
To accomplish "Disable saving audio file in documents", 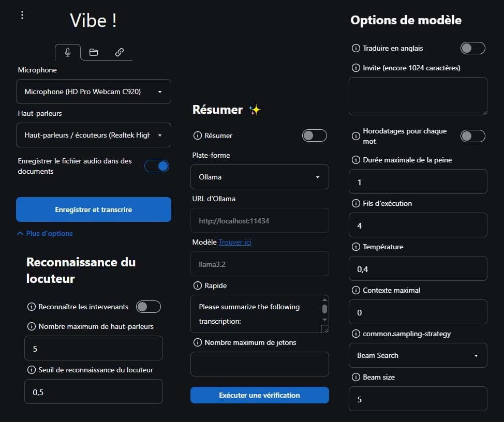I will (x=157, y=166).
